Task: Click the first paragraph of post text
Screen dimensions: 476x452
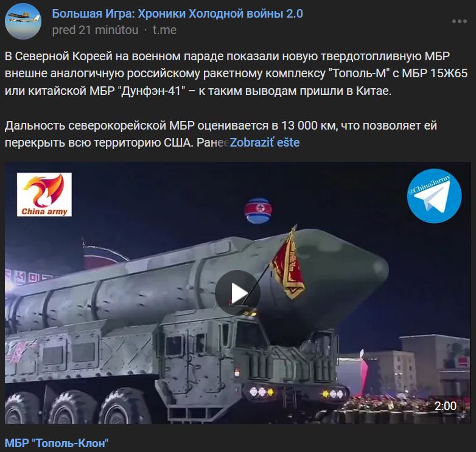Action: 236,74
